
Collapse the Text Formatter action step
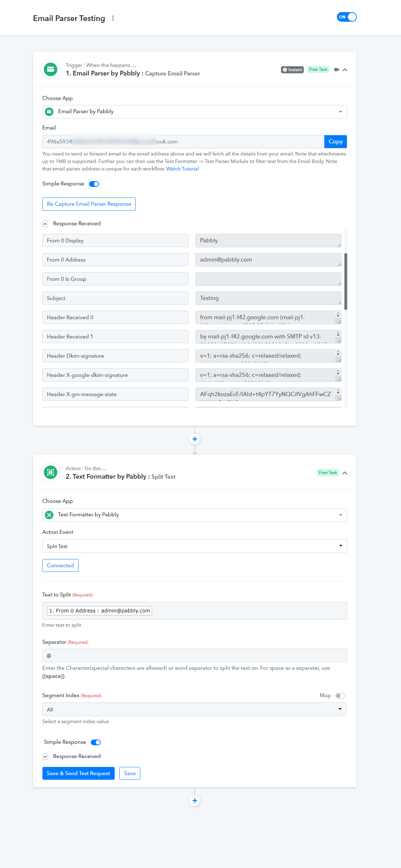(x=345, y=473)
